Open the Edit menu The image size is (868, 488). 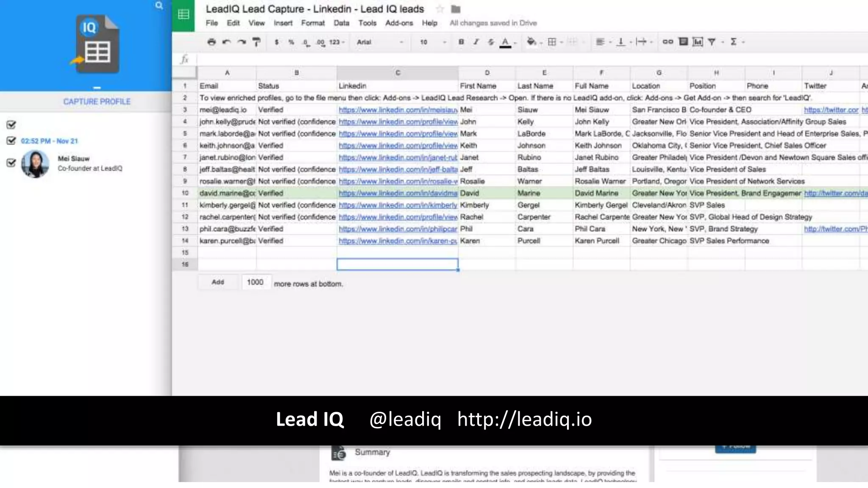coord(233,23)
